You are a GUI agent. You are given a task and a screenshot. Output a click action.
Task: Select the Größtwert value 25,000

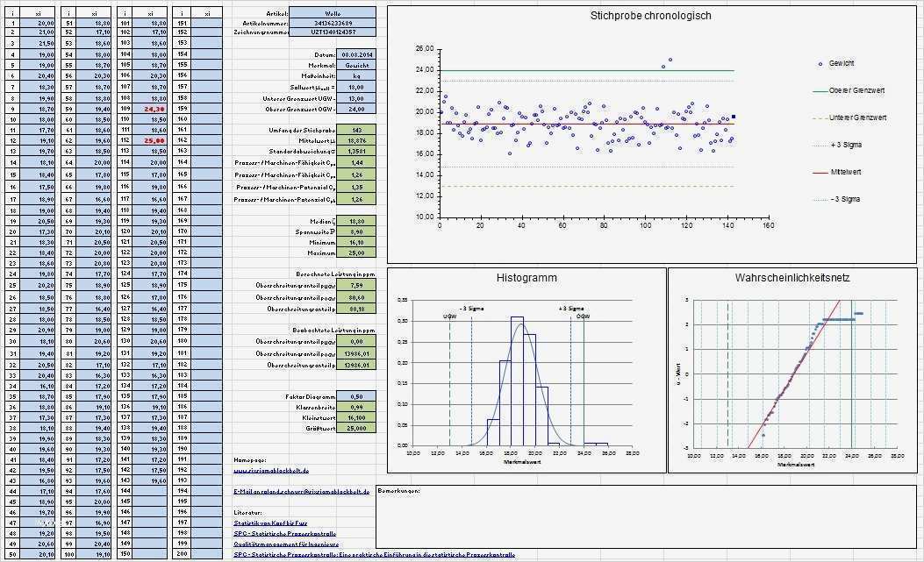(356, 428)
